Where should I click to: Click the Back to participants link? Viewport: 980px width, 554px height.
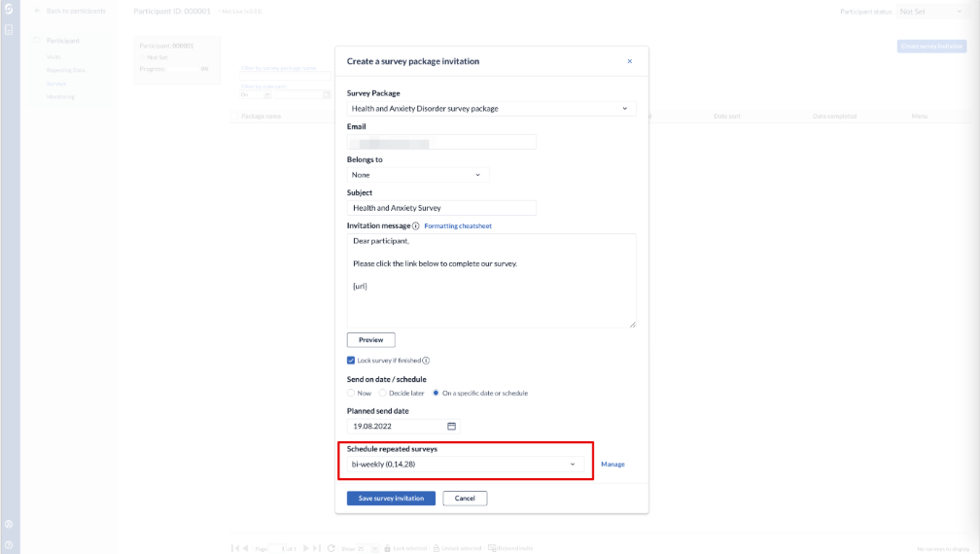[70, 11]
